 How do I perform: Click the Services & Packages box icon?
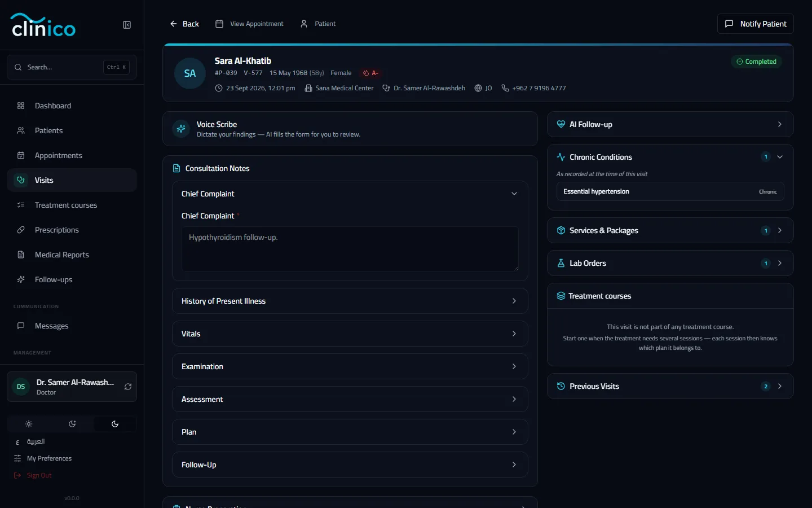point(561,230)
